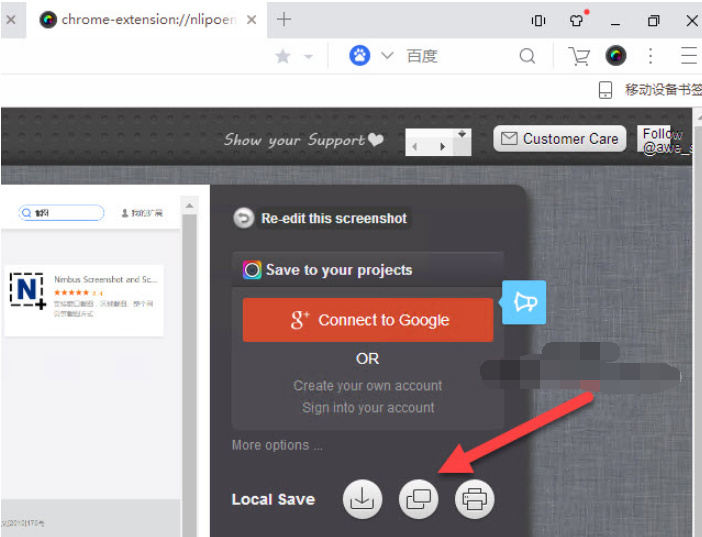Click the bookmark star icon
Image resolution: width=702 pixels, height=537 pixels.
tap(283, 56)
